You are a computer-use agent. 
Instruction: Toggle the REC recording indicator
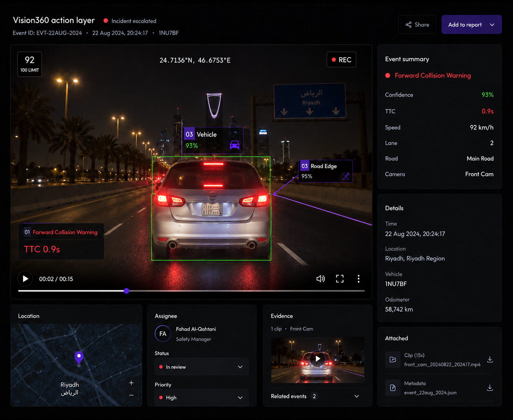[341, 60]
